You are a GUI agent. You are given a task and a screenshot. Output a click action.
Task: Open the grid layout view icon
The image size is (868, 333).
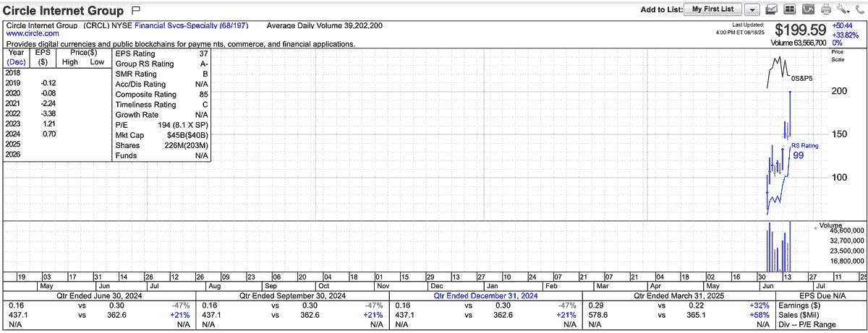[790, 9]
